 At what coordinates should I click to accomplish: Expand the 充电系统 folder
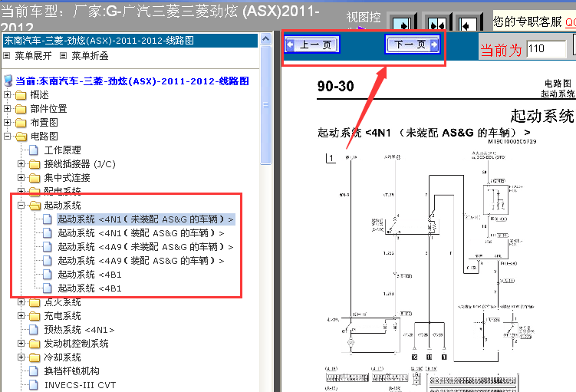[21, 316]
